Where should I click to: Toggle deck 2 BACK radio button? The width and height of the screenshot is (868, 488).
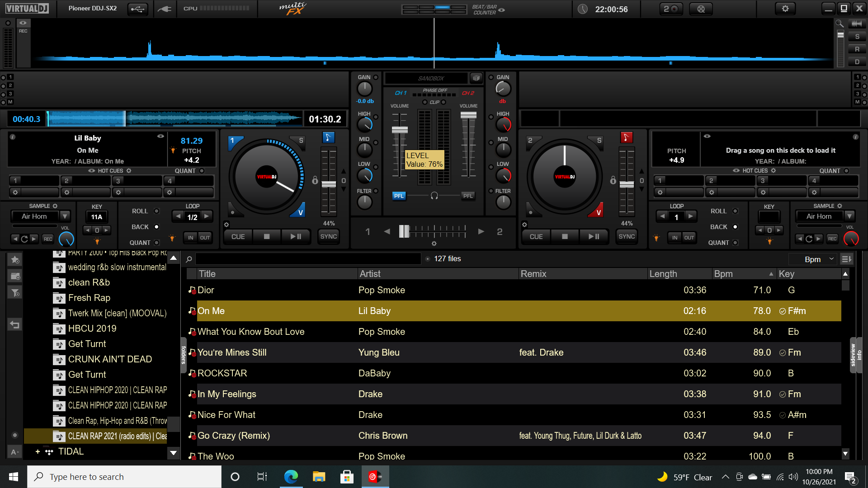click(735, 227)
